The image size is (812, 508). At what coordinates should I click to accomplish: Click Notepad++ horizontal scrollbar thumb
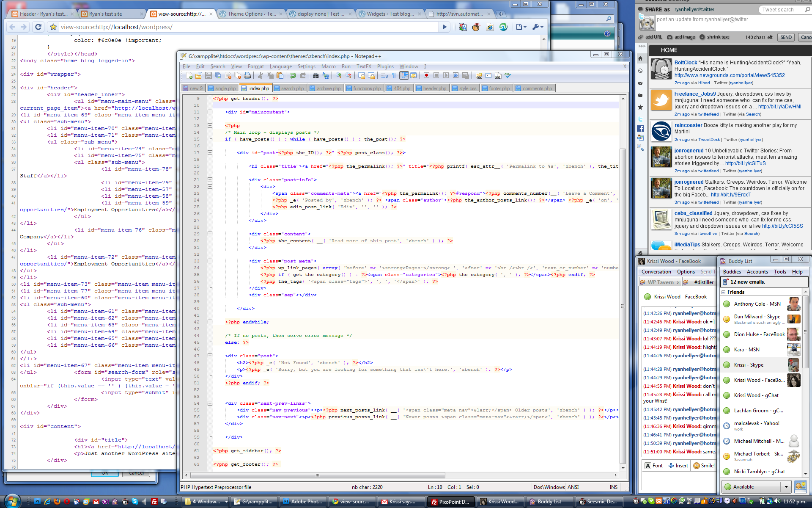coord(317,475)
